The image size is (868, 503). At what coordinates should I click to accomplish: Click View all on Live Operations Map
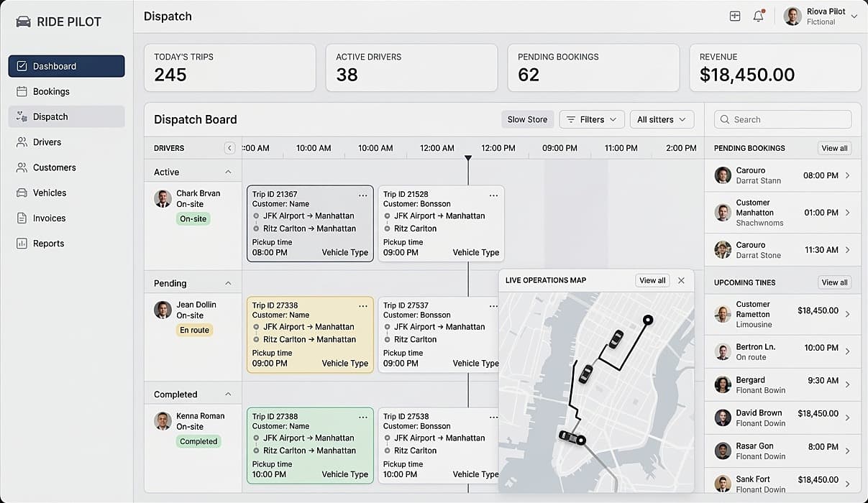652,280
